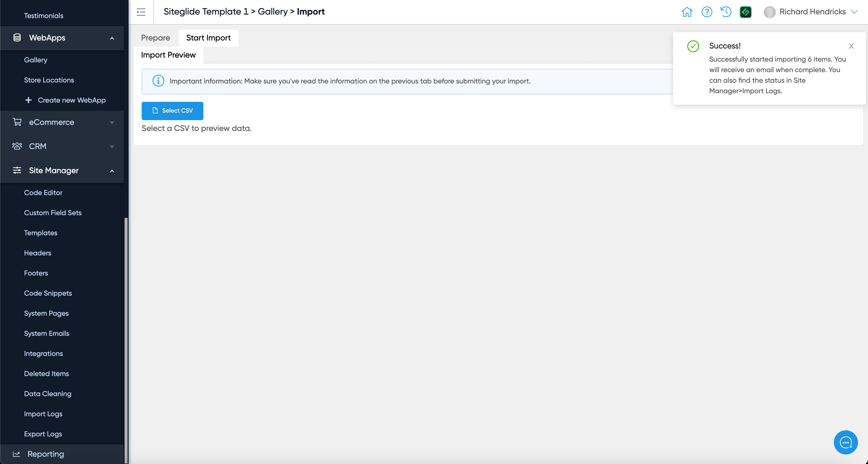Click the Select CSV button
868x464 pixels.
(x=172, y=111)
